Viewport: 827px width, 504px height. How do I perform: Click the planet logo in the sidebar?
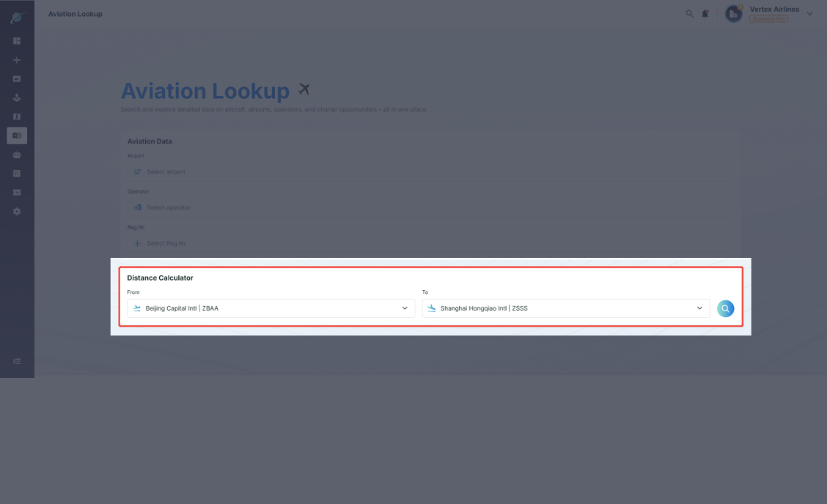17,18
